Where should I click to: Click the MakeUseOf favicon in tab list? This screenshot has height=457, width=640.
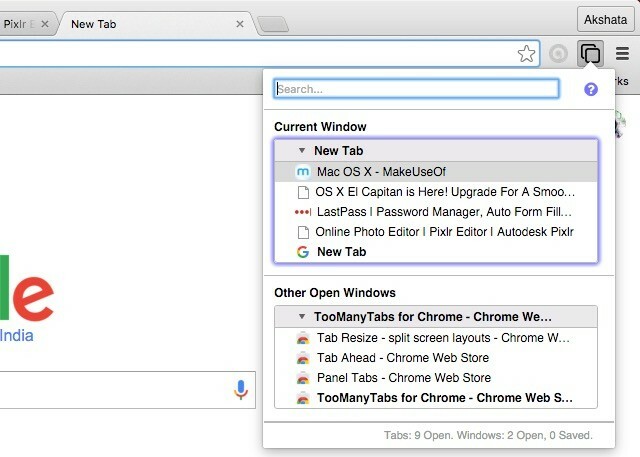[x=303, y=172]
